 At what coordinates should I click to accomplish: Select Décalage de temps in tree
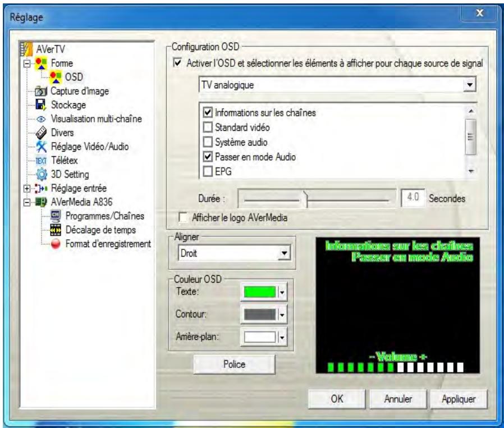[100, 230]
